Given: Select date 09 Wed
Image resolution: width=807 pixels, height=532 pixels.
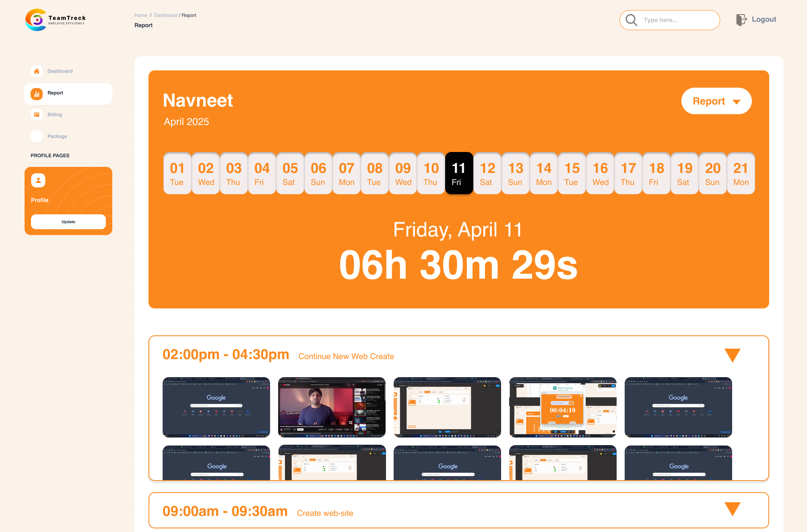Looking at the screenshot, I should point(403,173).
